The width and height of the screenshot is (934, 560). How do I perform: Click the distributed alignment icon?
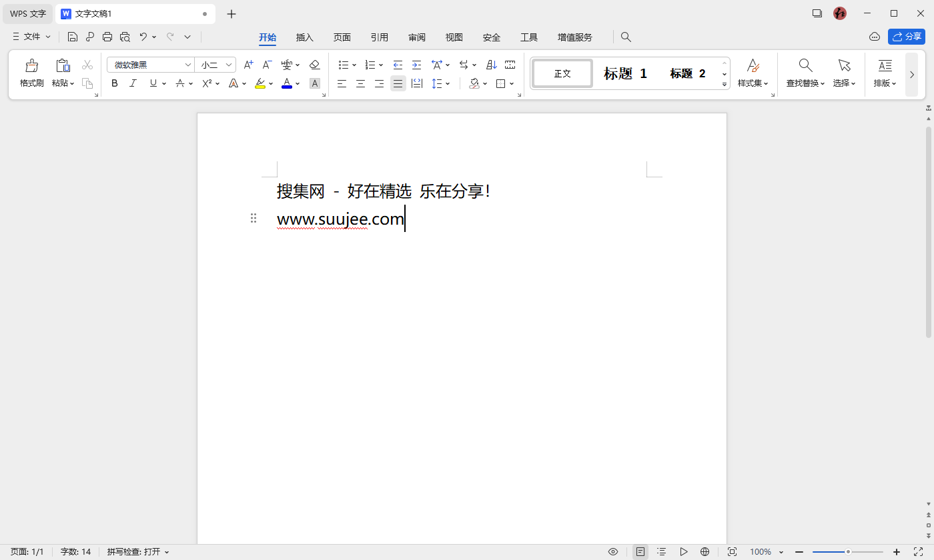(417, 83)
